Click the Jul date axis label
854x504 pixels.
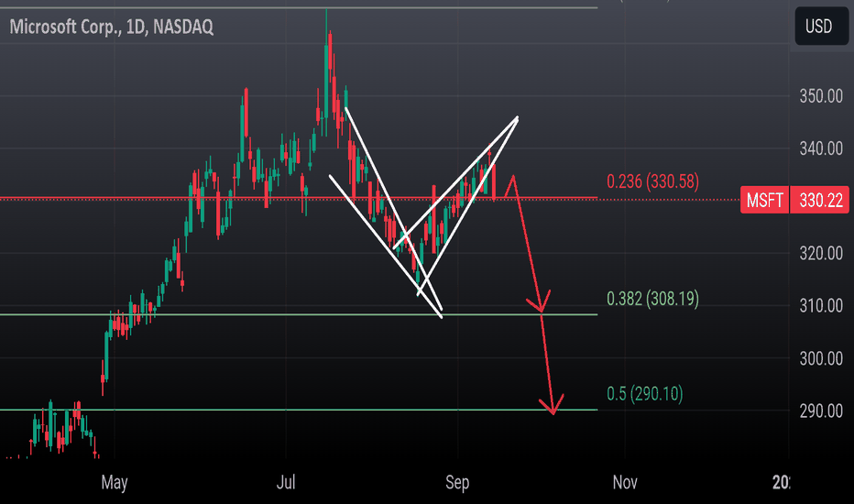pyautogui.click(x=286, y=482)
